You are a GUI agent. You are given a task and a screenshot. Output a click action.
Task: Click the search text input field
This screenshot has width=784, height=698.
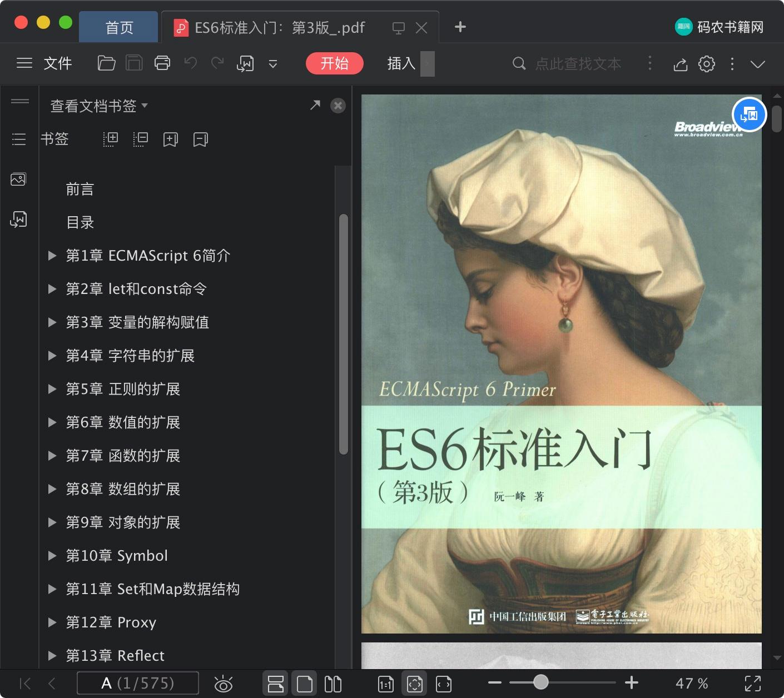click(578, 64)
